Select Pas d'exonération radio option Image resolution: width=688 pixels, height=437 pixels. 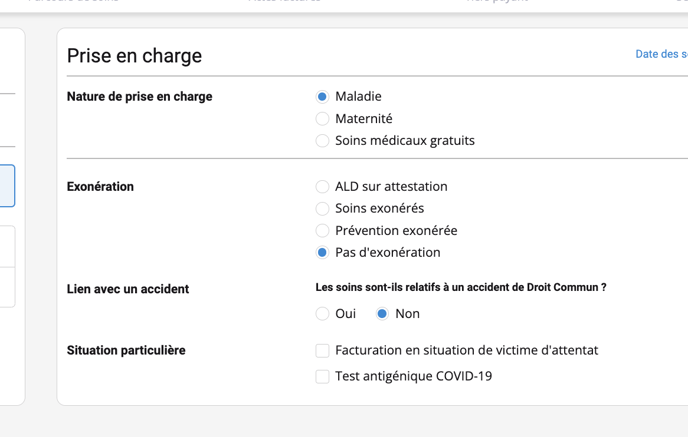point(322,253)
